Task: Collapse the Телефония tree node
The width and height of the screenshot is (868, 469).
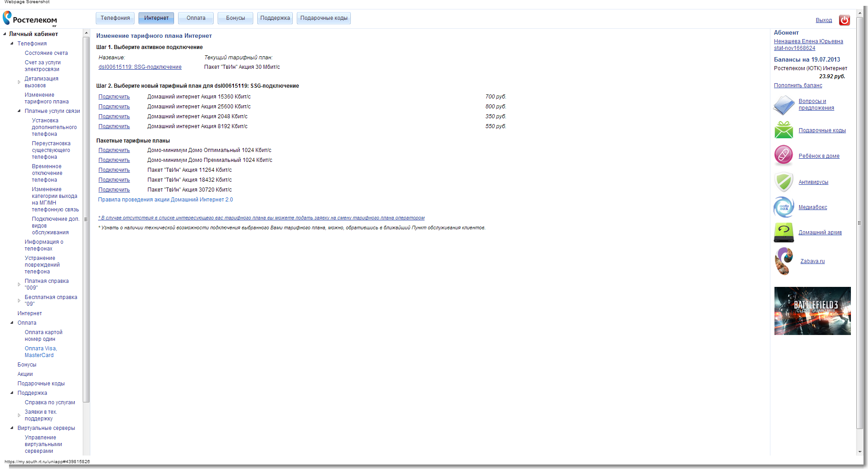Action: pos(12,43)
